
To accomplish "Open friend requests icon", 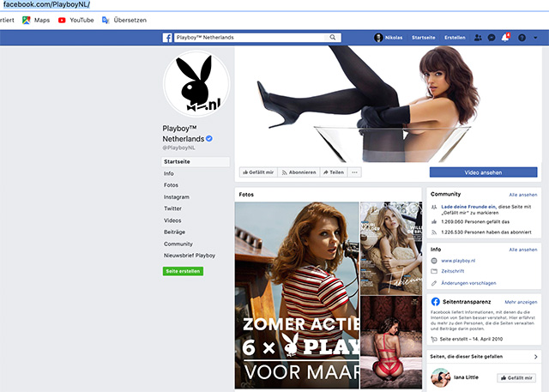I will tap(478, 38).
